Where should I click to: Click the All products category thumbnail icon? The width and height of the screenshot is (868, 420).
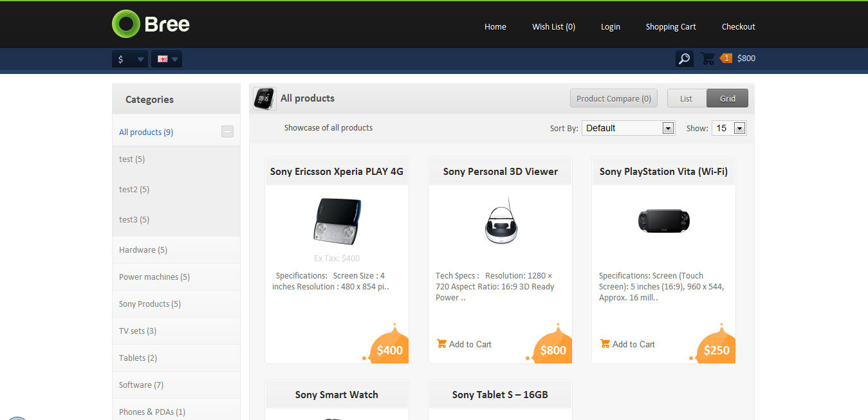click(x=264, y=98)
